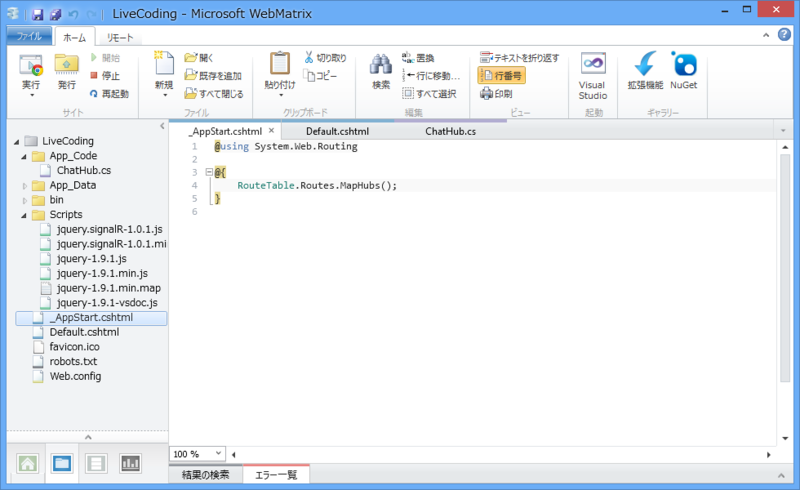Click the 印刷 (Print) button

point(496,93)
